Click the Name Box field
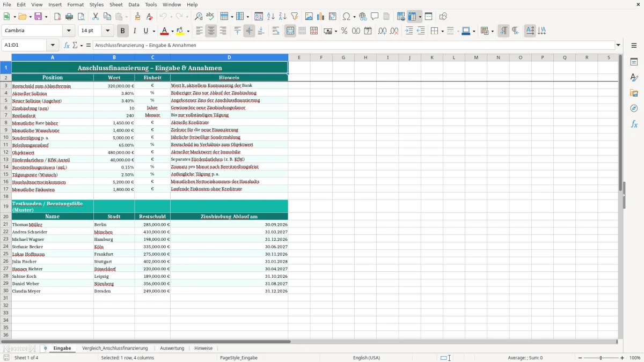Viewport: 644px width, 362px height. coord(25,45)
